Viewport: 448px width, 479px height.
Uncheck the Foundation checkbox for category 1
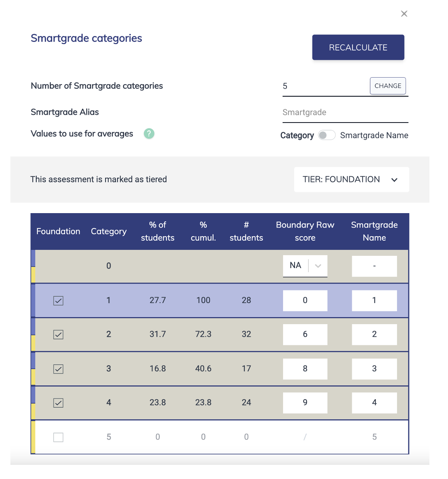(x=58, y=301)
